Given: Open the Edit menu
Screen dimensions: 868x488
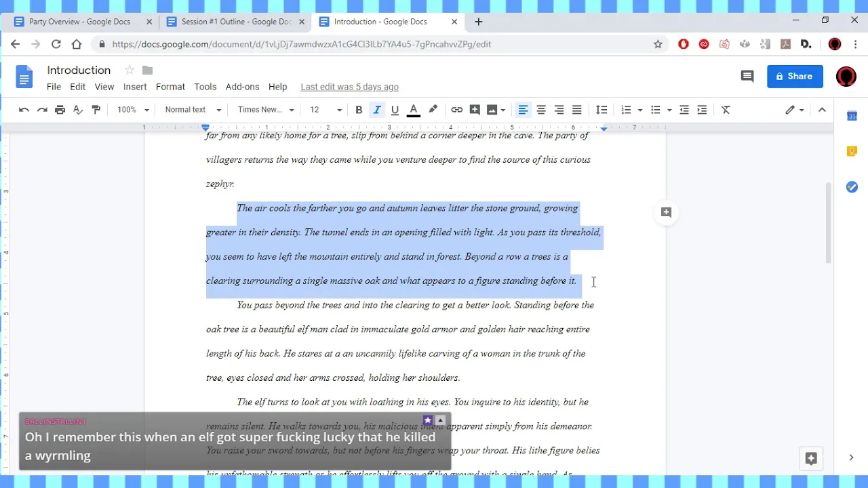Looking at the screenshot, I should pos(78,87).
